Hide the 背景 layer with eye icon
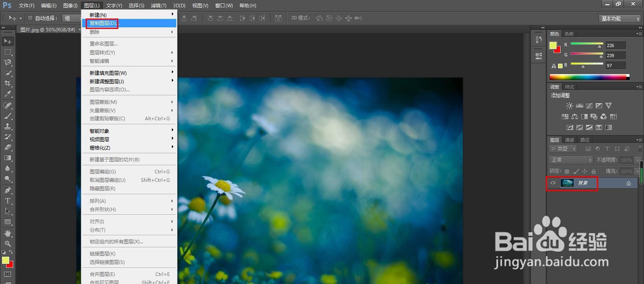This screenshot has width=644, height=284. pos(553,183)
